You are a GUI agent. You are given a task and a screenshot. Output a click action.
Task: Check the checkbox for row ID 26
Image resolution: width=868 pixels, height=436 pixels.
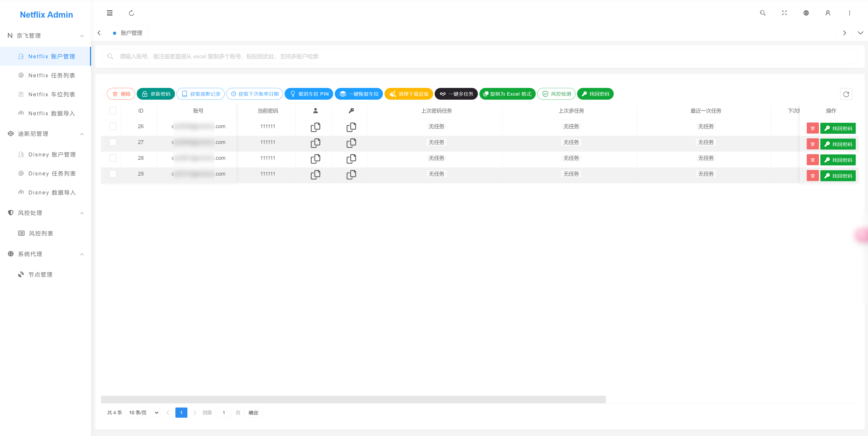113,126
